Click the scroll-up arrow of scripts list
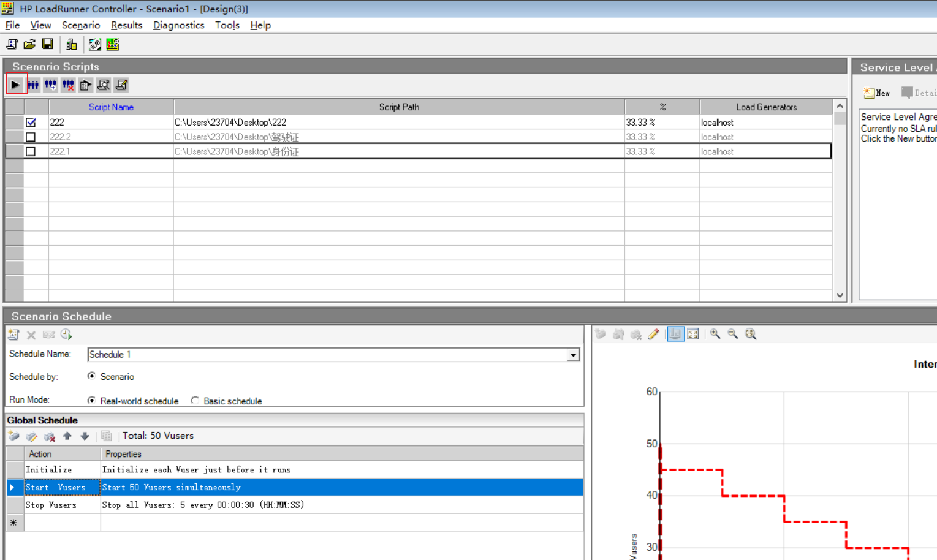 click(840, 106)
